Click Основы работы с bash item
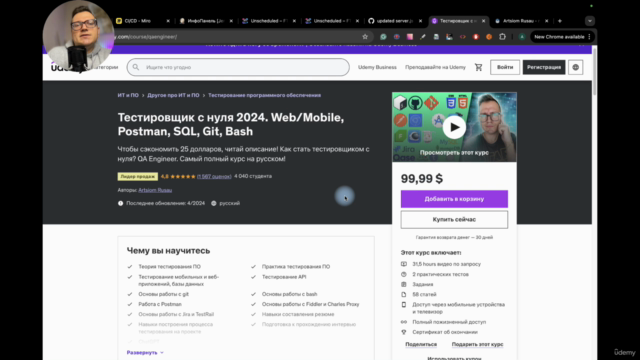This screenshot has width=640, height=360. pos(289,294)
